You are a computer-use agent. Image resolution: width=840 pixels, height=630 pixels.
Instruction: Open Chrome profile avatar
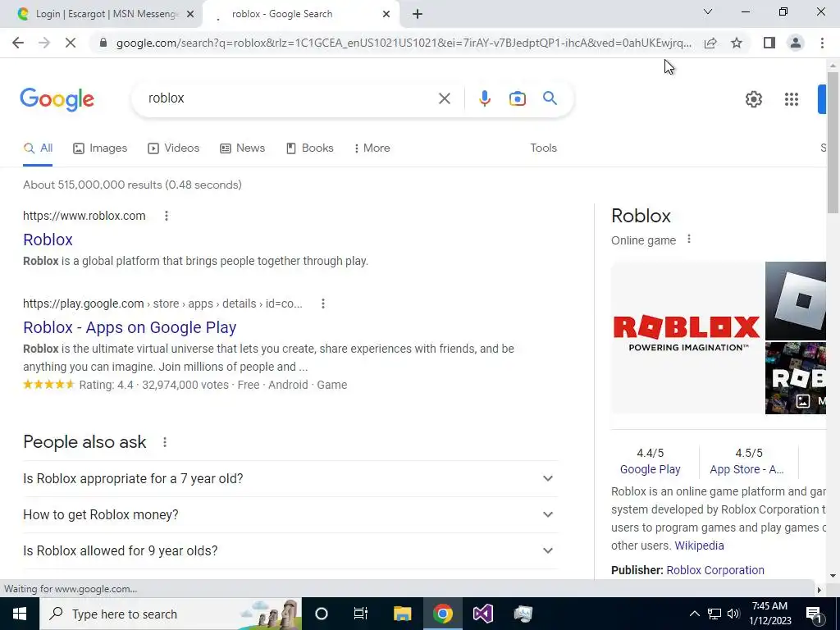pos(796,43)
